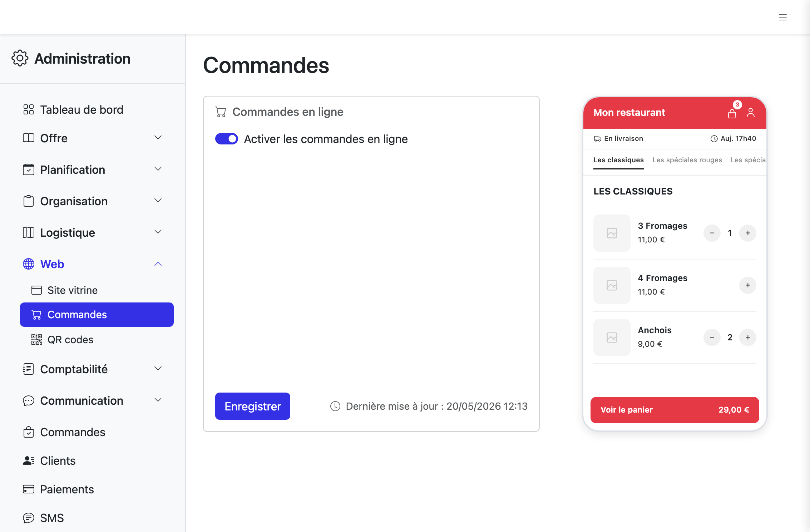The height and width of the screenshot is (532, 810).
Task: Click Voir le panier button
Action: coord(675,410)
